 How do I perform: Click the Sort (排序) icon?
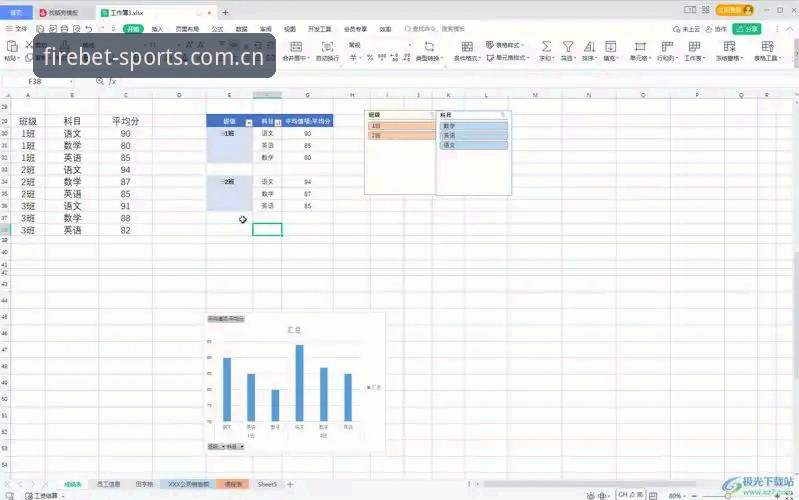click(589, 46)
